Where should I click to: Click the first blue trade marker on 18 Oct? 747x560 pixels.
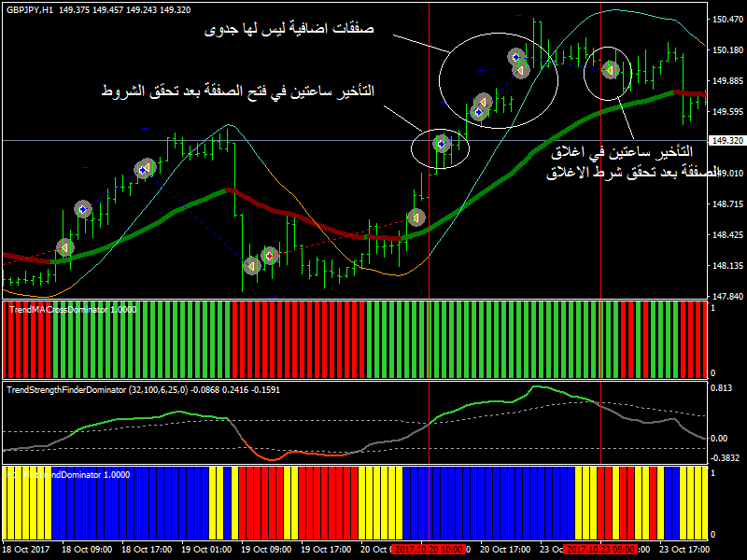(82, 210)
